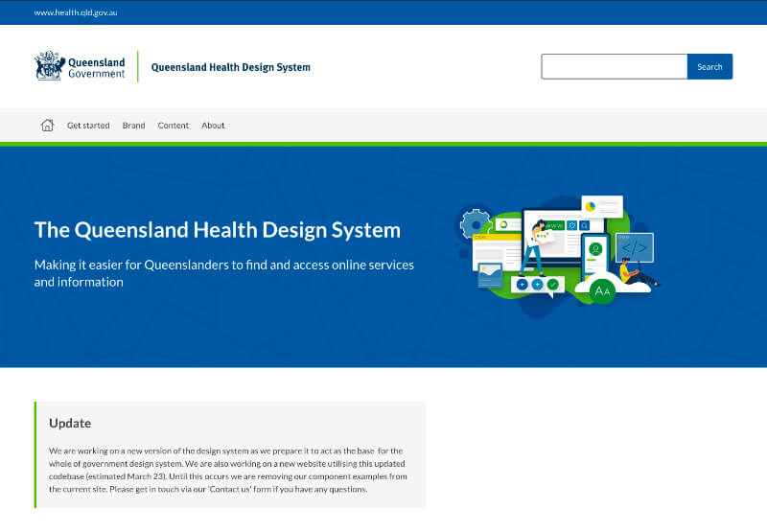Screen dimensions: 767x532
Task: Go to the Content navigation section
Action: 174,126
